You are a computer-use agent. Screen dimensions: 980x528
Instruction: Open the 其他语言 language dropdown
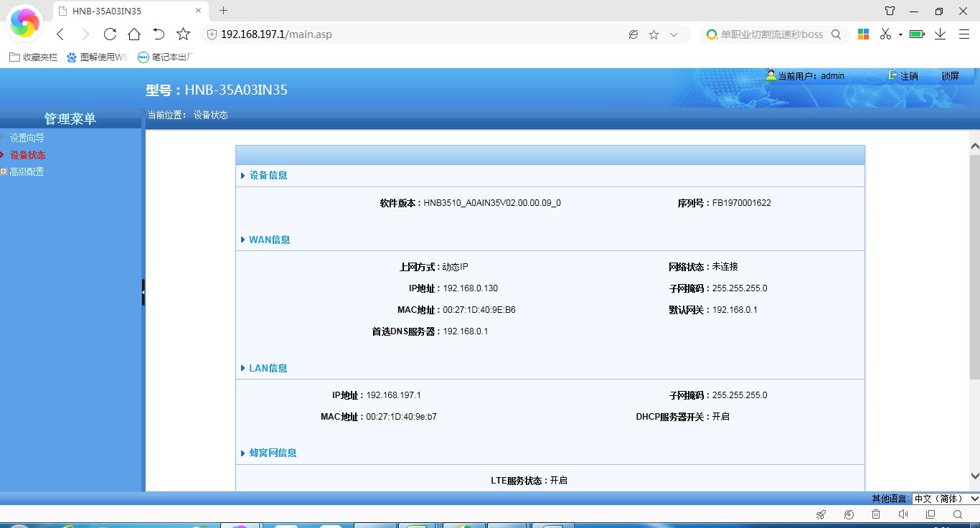click(x=946, y=499)
